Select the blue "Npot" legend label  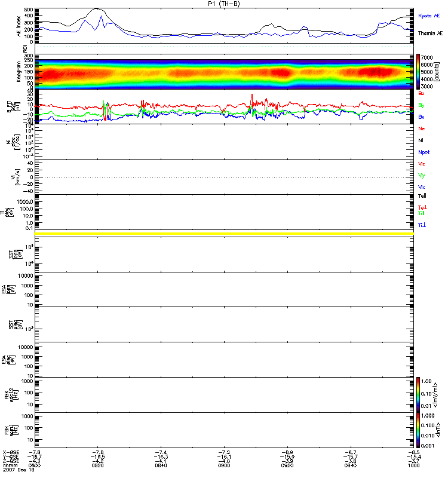[424, 152]
